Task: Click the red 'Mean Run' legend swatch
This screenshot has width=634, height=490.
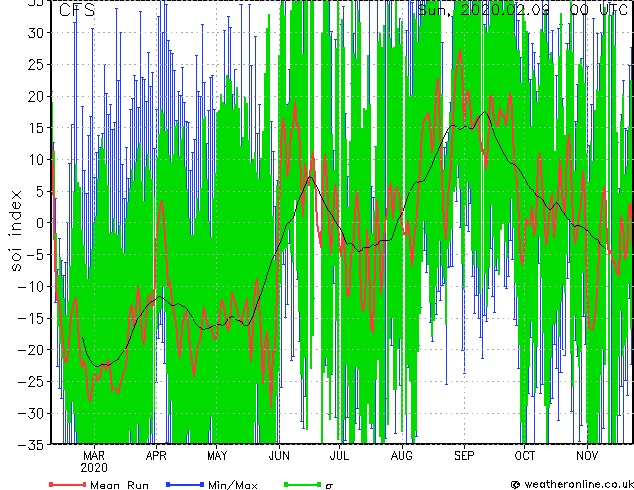Action: (x=68, y=484)
